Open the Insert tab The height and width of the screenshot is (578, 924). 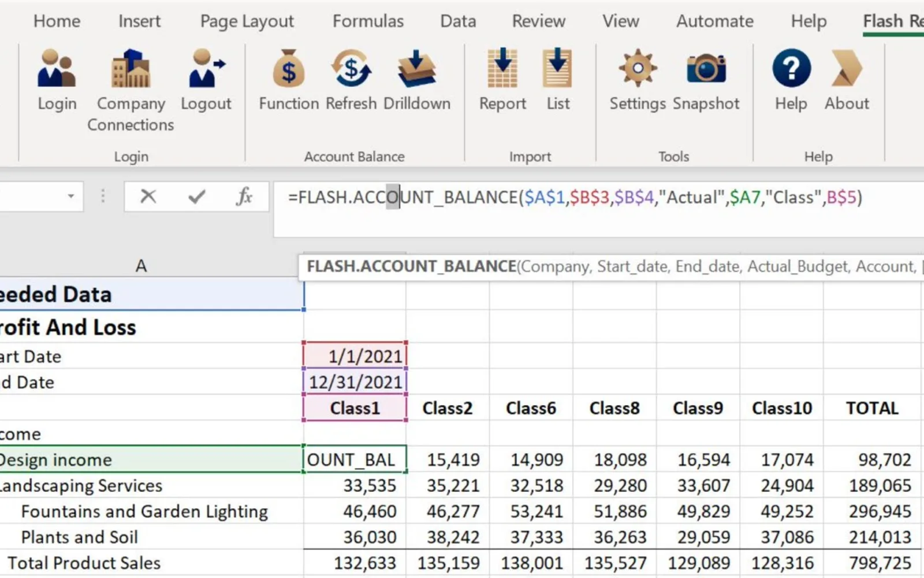[x=139, y=21]
